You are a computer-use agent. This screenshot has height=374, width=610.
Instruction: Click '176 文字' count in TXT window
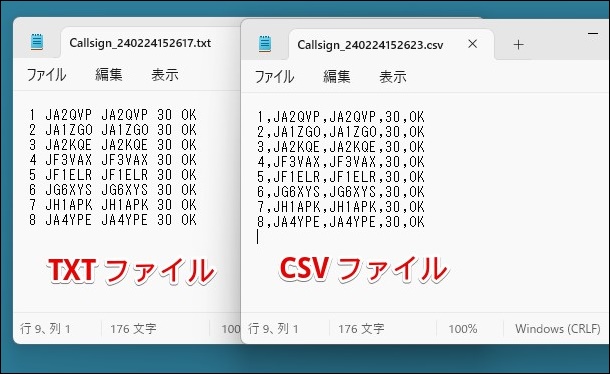(x=133, y=329)
